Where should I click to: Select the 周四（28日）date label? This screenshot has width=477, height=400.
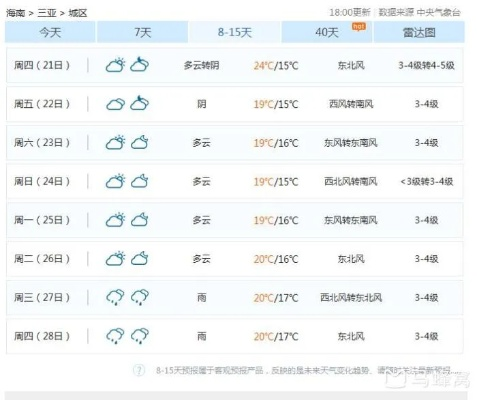[x=42, y=336]
